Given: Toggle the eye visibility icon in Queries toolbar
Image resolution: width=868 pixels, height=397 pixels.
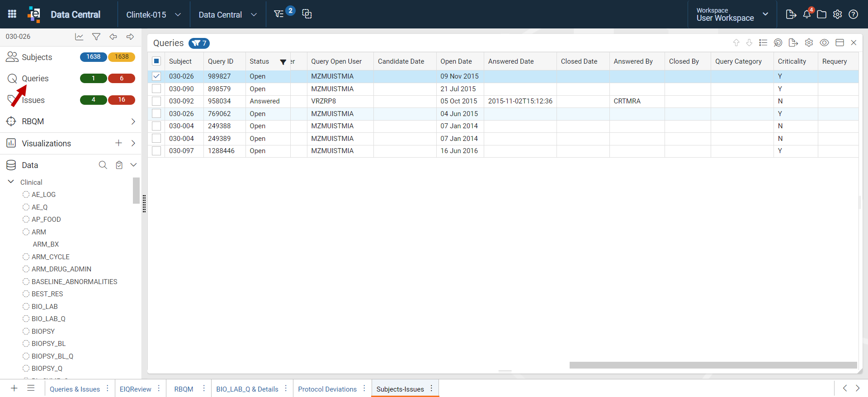Looking at the screenshot, I should pos(824,42).
